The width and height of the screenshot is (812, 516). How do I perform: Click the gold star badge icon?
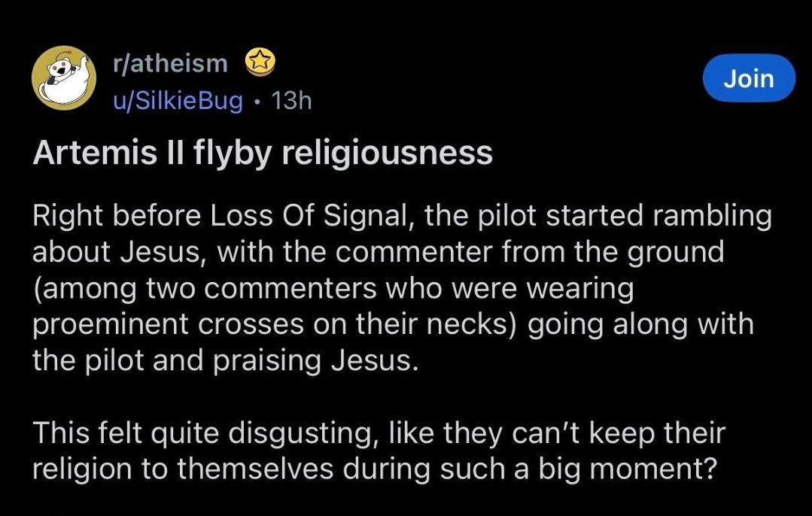260,63
